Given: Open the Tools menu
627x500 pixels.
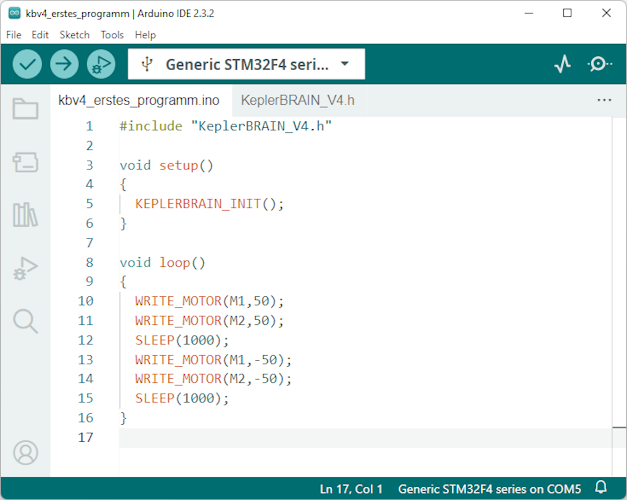Looking at the screenshot, I should pos(112,35).
